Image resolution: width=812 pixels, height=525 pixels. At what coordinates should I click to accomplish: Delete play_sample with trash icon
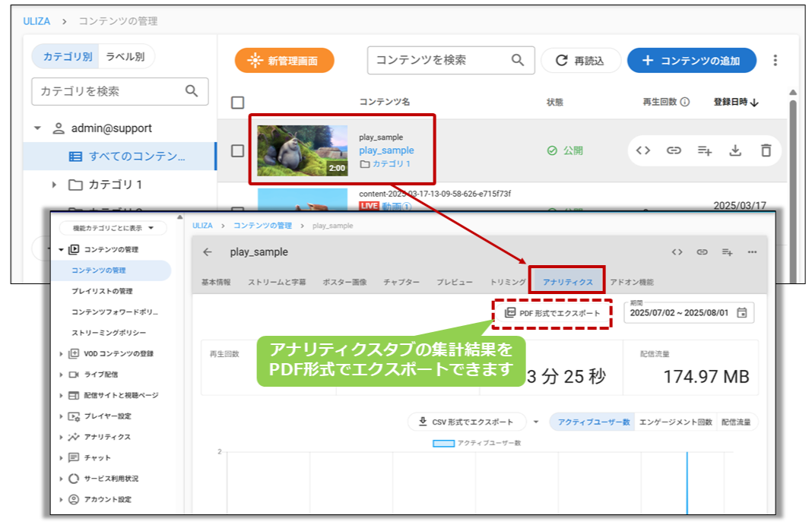(766, 150)
